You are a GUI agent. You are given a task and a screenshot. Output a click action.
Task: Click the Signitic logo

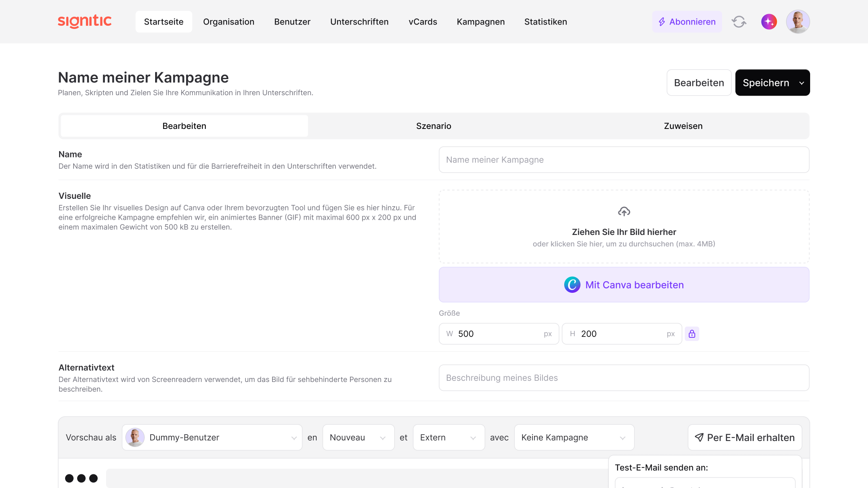[85, 21]
